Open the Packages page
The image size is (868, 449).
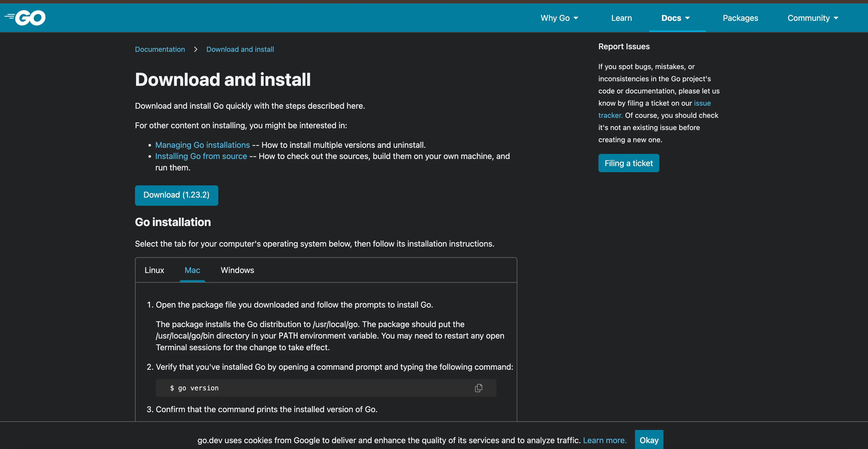click(x=740, y=18)
